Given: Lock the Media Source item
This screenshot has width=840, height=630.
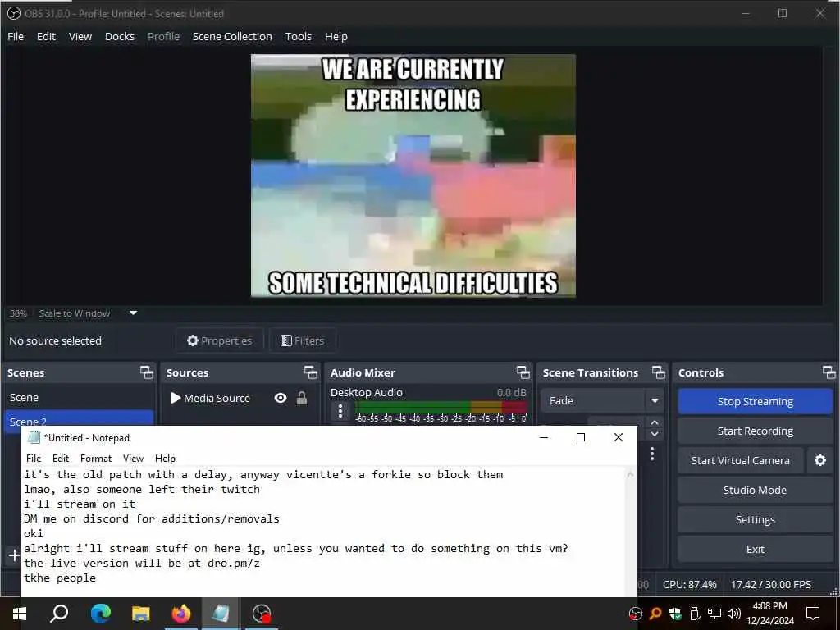Looking at the screenshot, I should (x=302, y=398).
